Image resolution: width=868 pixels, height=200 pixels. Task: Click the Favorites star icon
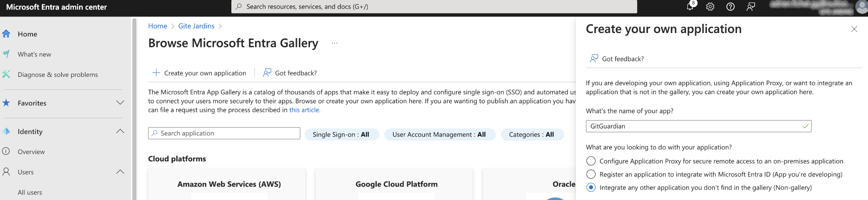(x=6, y=103)
